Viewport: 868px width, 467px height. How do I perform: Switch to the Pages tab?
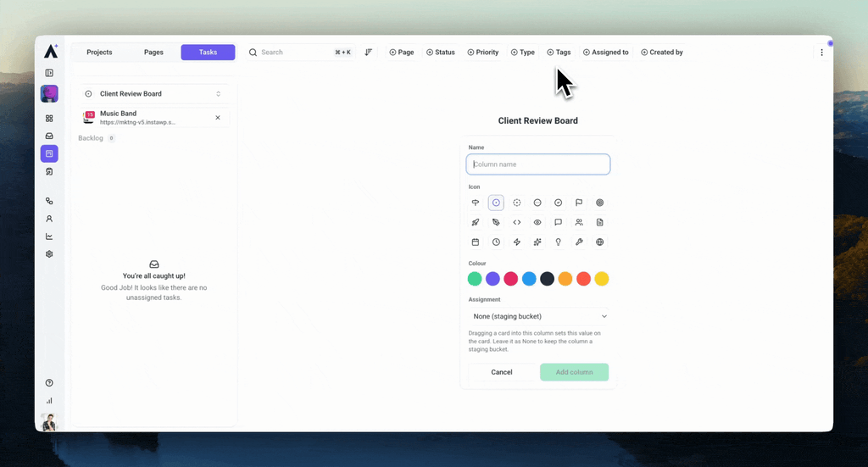click(153, 52)
